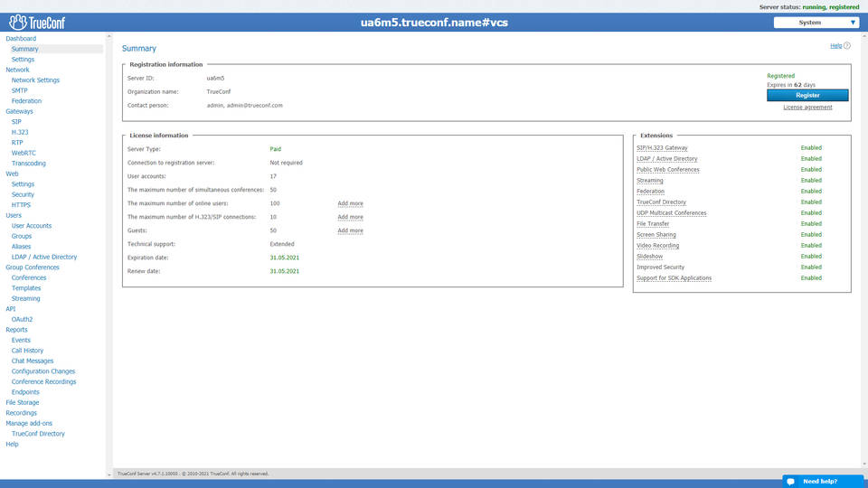868x488 pixels.
Task: Open the Events report
Action: [x=21, y=341]
